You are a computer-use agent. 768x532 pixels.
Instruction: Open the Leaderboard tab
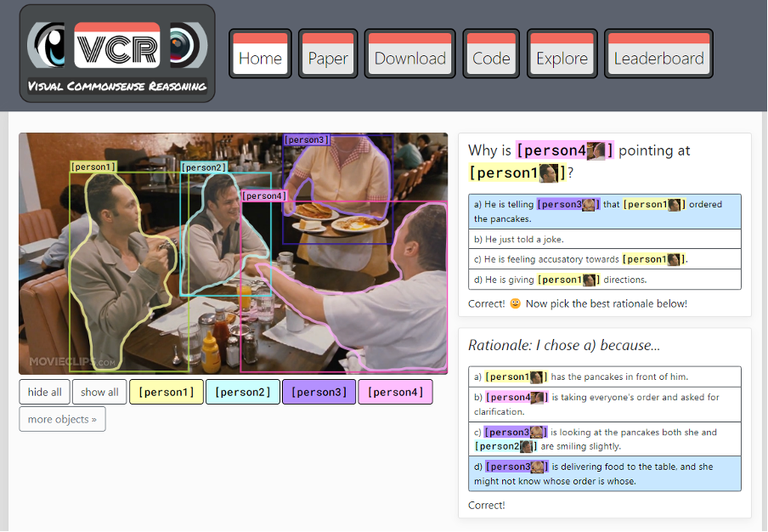[x=658, y=58]
